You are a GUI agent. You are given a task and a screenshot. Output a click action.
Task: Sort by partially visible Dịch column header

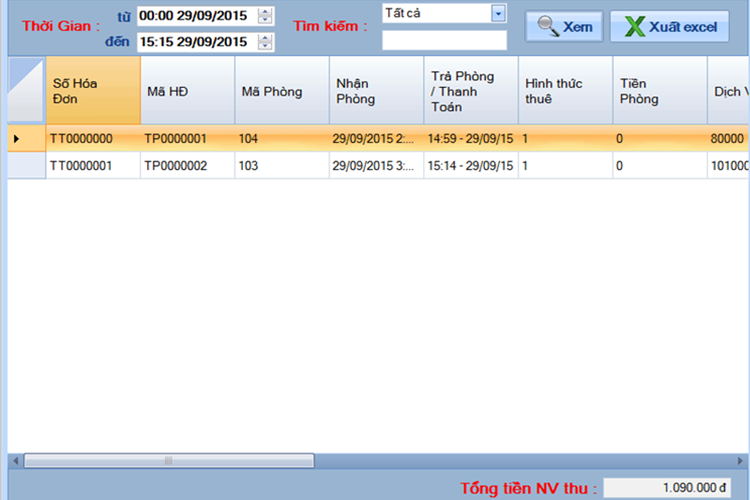[x=728, y=90]
